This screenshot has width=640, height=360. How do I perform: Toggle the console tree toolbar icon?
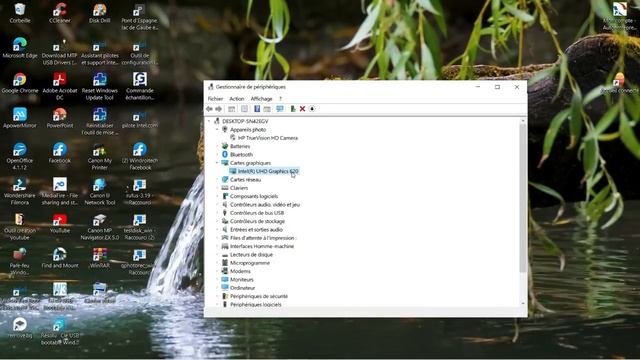coord(231,109)
